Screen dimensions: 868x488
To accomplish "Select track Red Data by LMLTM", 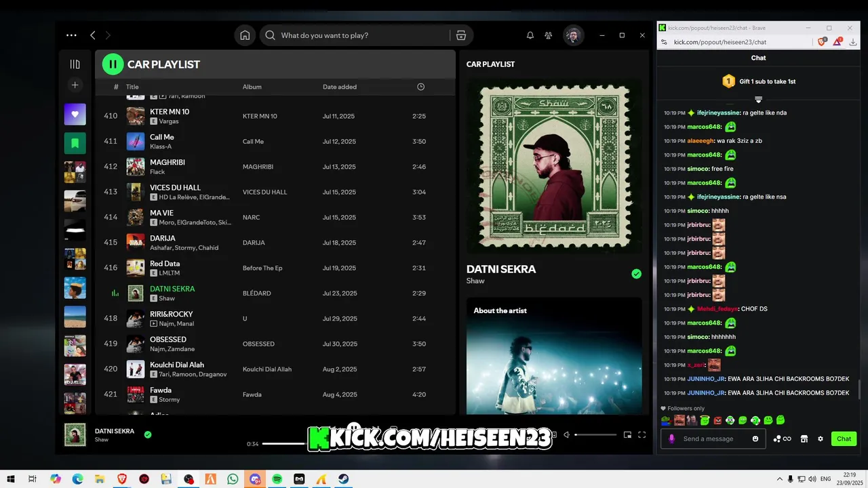I will point(275,268).
